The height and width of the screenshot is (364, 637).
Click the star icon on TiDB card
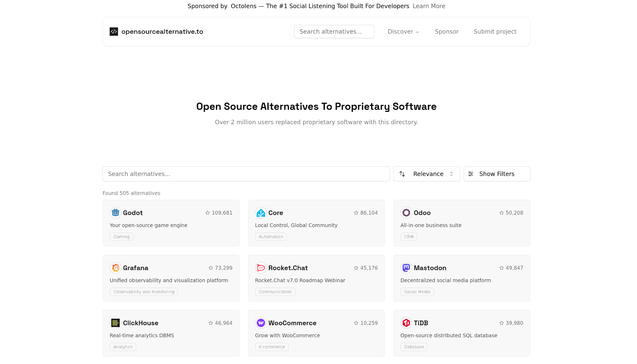(x=501, y=323)
